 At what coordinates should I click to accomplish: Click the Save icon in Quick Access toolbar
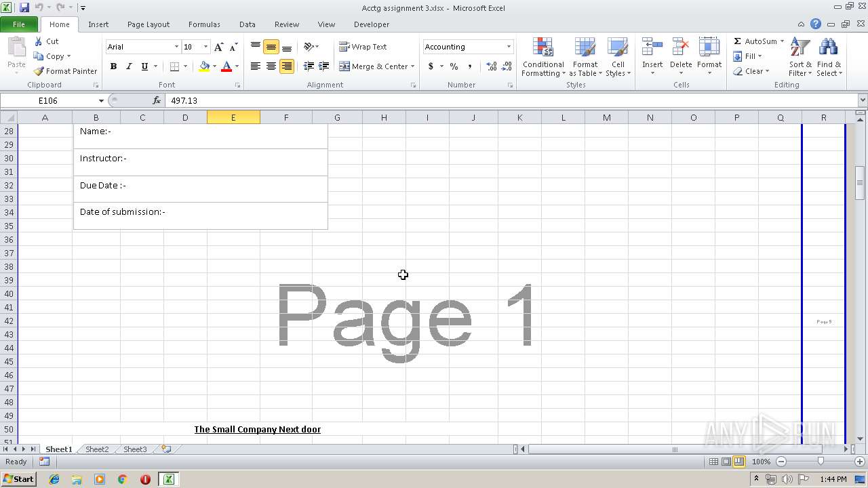click(x=24, y=7)
